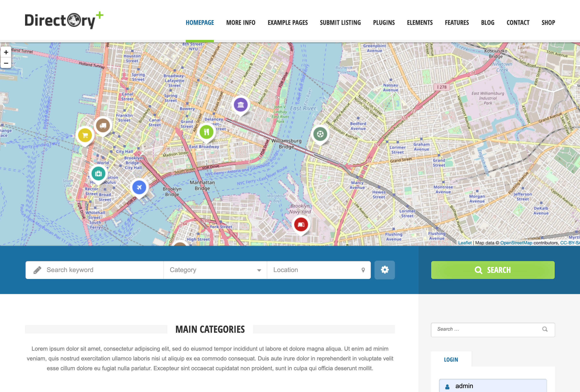
Task: Zoom in the map with plus button
Action: tap(6, 52)
